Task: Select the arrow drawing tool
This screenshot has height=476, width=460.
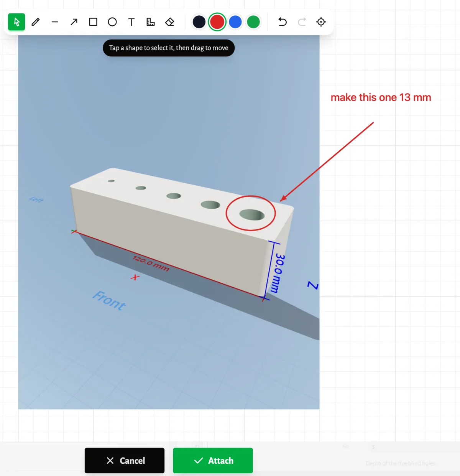Action: click(x=74, y=22)
